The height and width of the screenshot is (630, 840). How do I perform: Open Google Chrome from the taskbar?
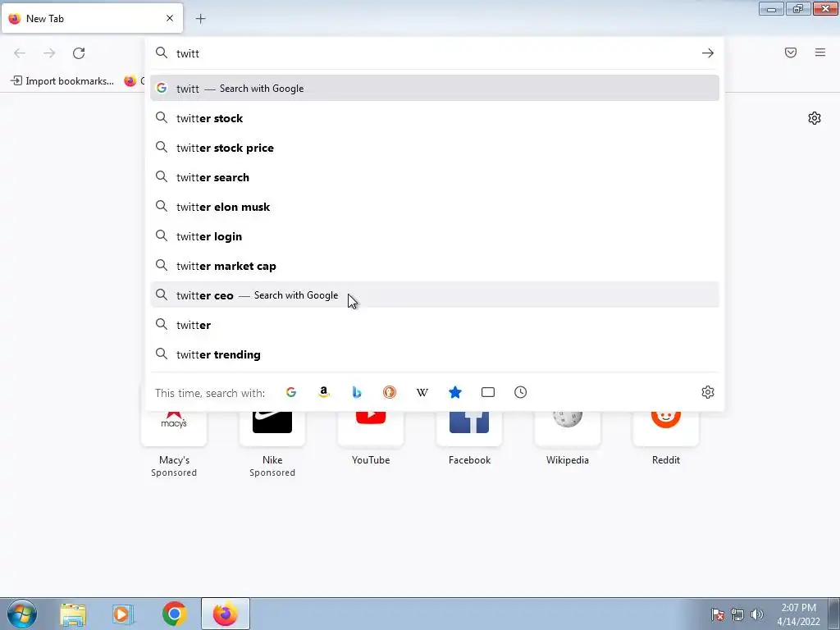[174, 614]
